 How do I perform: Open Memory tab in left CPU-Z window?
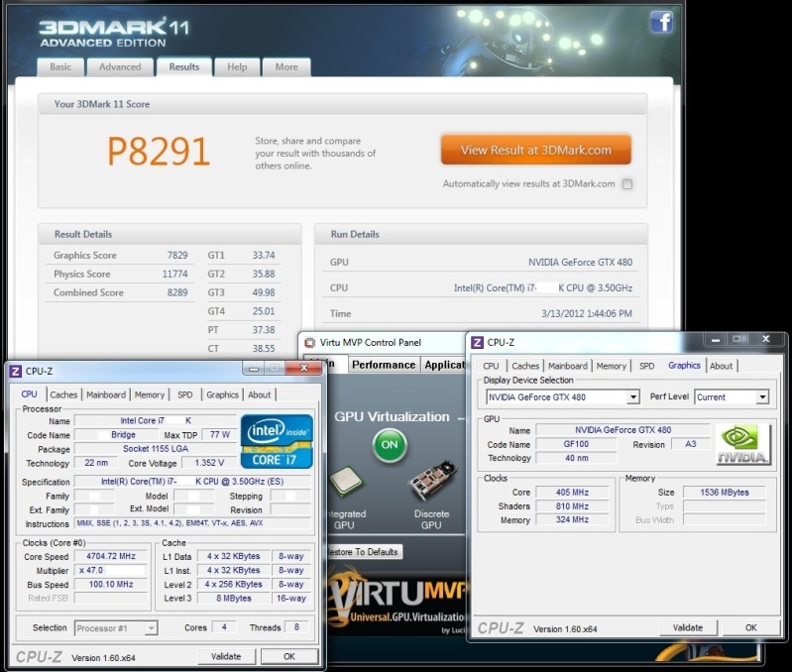150,394
